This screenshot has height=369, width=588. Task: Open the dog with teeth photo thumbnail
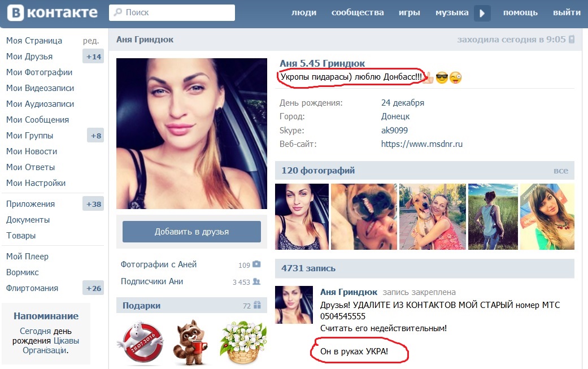click(364, 217)
